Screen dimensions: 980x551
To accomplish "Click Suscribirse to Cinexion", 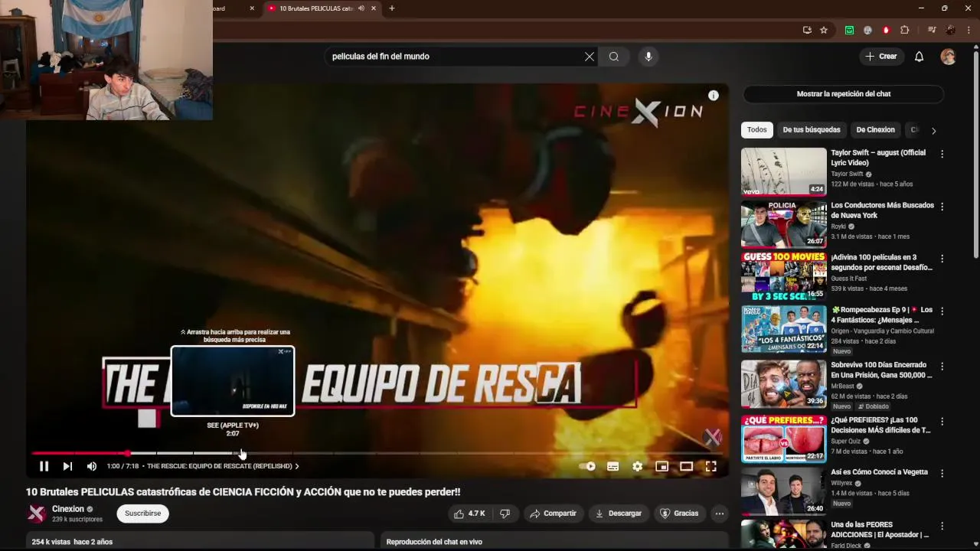I will (x=143, y=514).
